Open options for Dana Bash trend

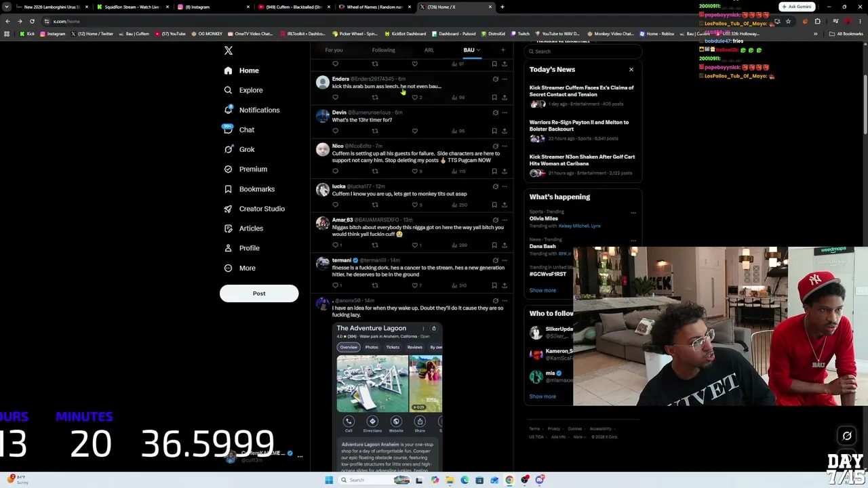pos(633,241)
